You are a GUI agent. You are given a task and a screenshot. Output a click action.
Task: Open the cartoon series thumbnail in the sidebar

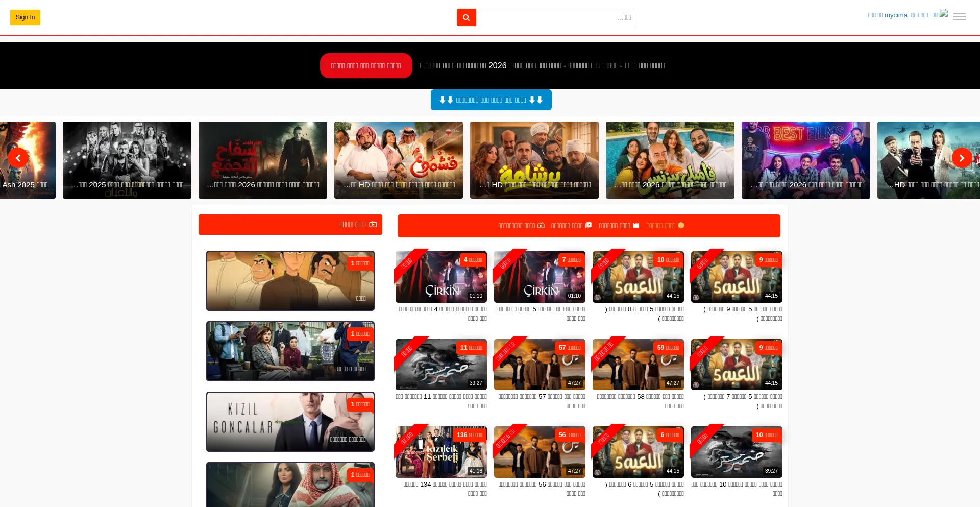[x=290, y=281]
